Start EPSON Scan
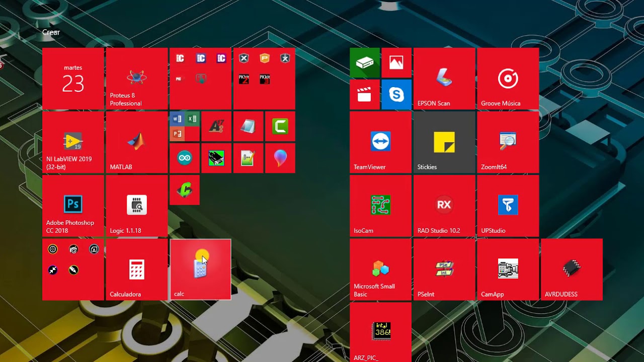Image resolution: width=644 pixels, height=362 pixels. point(444,78)
